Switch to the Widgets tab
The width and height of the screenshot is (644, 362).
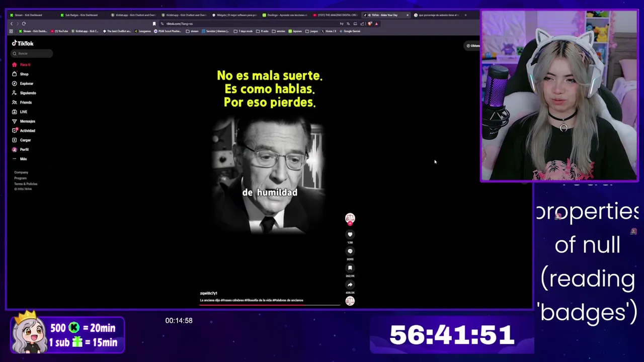click(x=235, y=15)
